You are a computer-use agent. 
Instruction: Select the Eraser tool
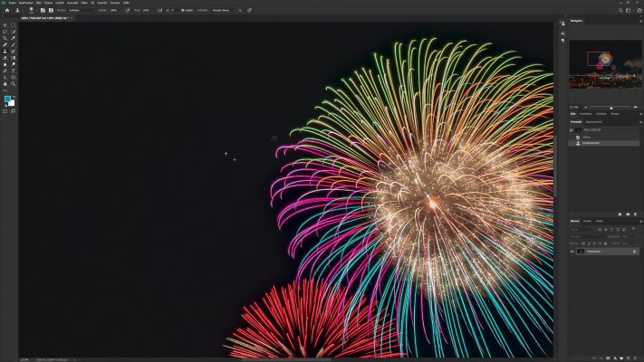click(5, 57)
